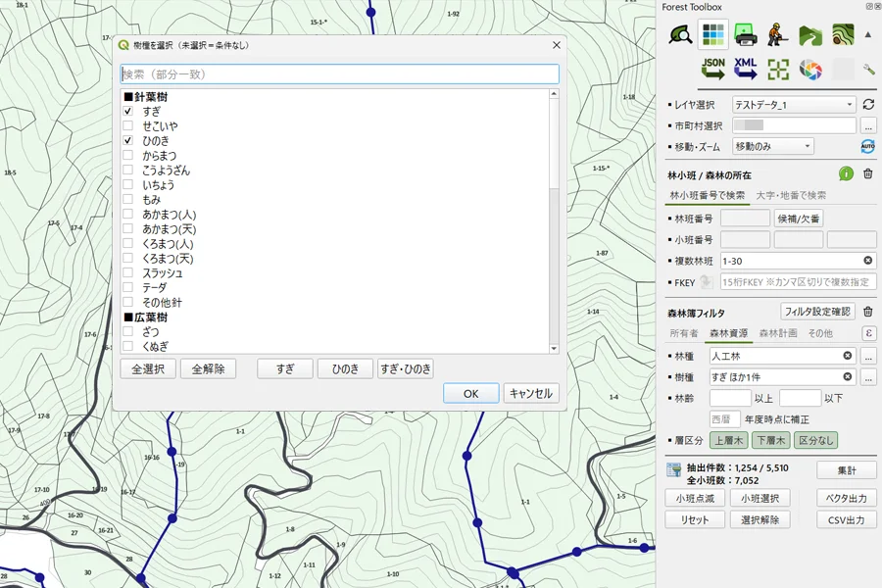The image size is (882, 588).
Task: Check the くろまつ(天) checkbox
Action: [128, 258]
